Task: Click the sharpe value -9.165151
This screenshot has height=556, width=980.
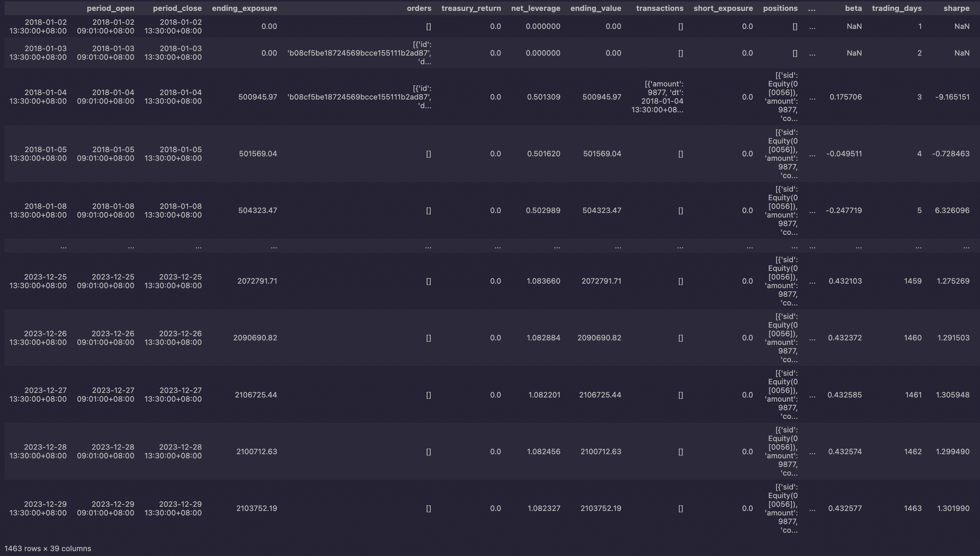Action: pos(952,97)
